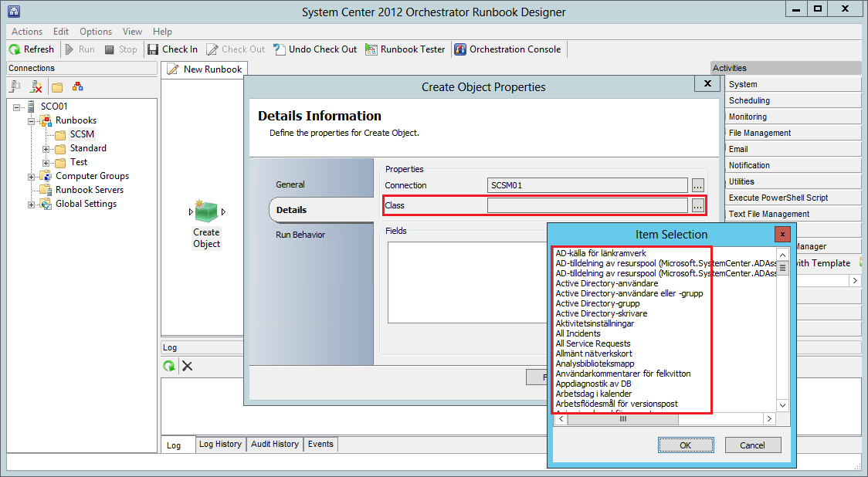Screen dimensions: 868x477
Task: Select Runbook Servers in the tree
Action: pyautogui.click(x=90, y=190)
